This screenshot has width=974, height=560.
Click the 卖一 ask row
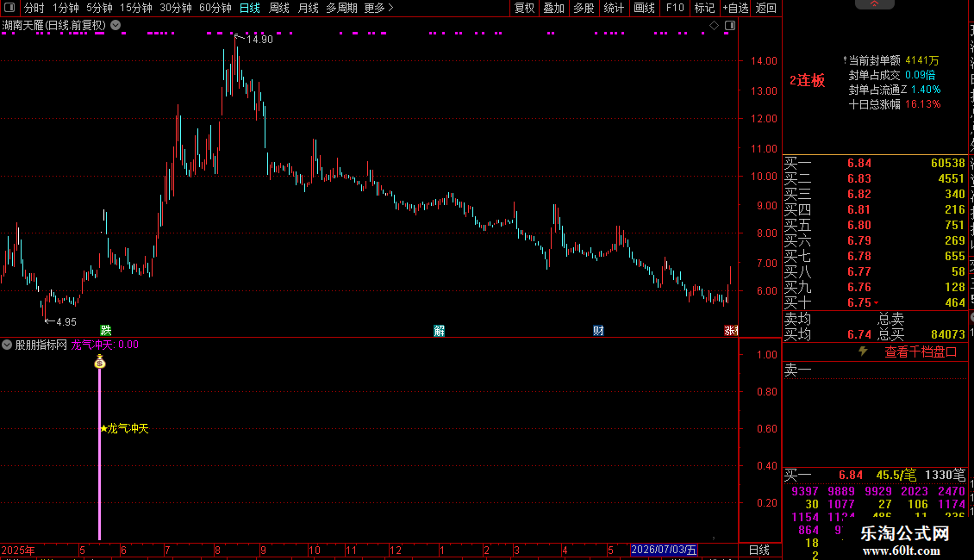(875, 370)
